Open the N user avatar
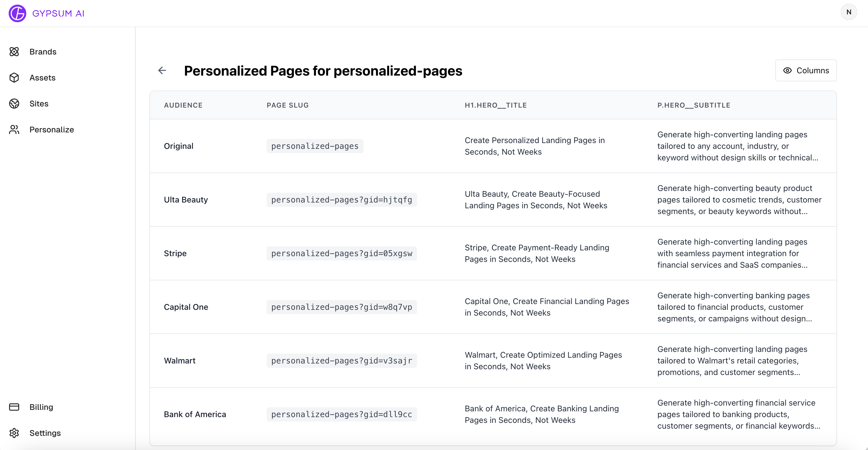The height and width of the screenshot is (450, 868). (x=849, y=12)
